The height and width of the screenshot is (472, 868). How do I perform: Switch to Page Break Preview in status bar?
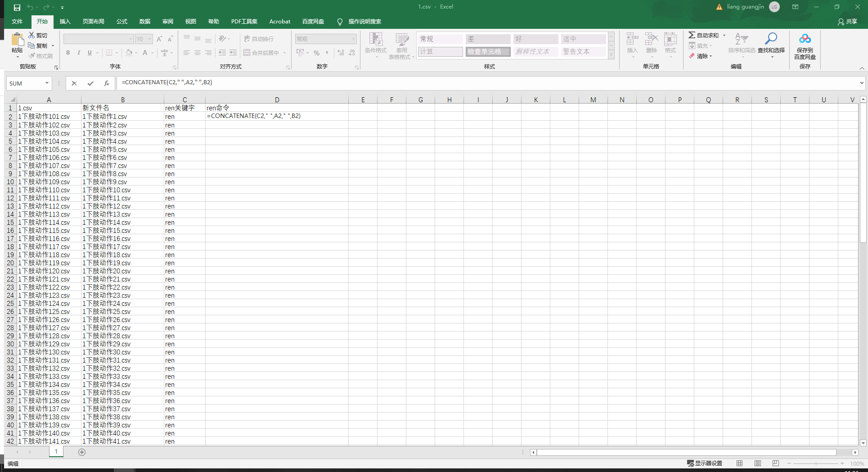pyautogui.click(x=775, y=463)
